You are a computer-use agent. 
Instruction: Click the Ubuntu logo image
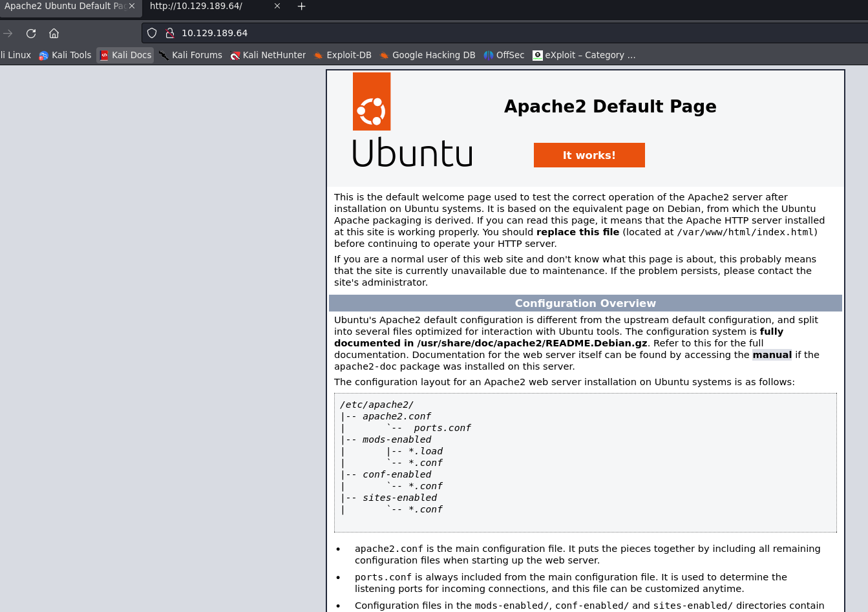pyautogui.click(x=412, y=120)
